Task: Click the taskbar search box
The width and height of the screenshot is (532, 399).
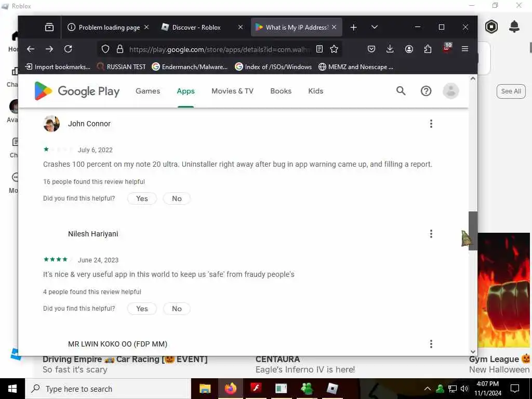Action: (108, 389)
